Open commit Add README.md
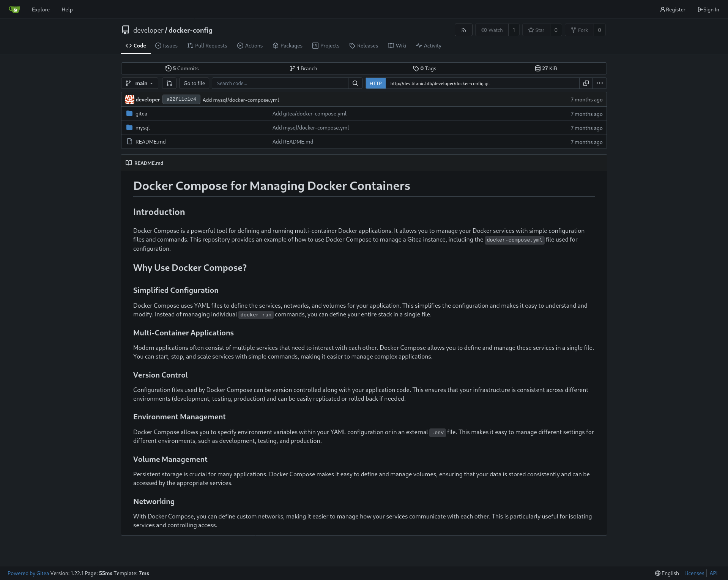Image resolution: width=728 pixels, height=580 pixels. 293,142
